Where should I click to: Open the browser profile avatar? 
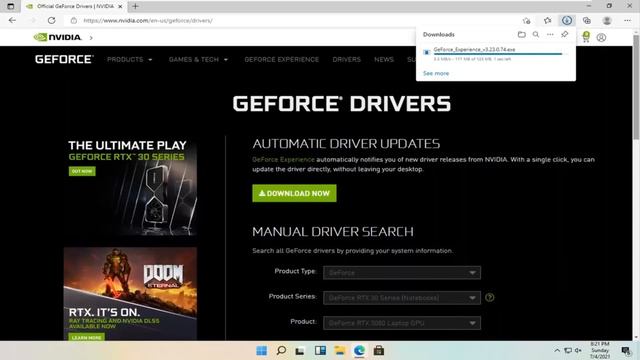[x=607, y=20]
